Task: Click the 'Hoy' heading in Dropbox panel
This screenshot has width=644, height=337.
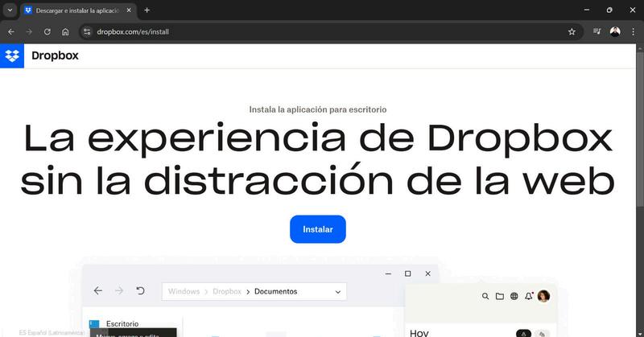Action: pos(419,332)
